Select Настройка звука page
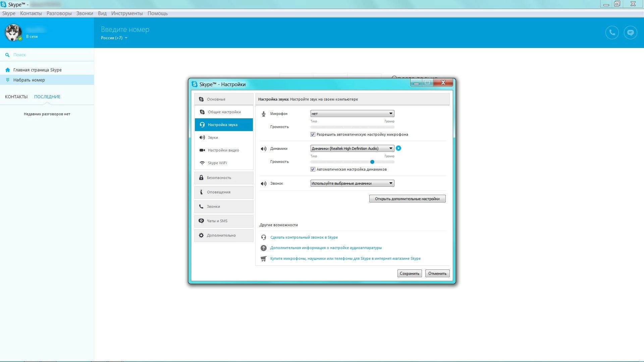Image resolution: width=644 pixels, height=362 pixels. pyautogui.click(x=224, y=125)
